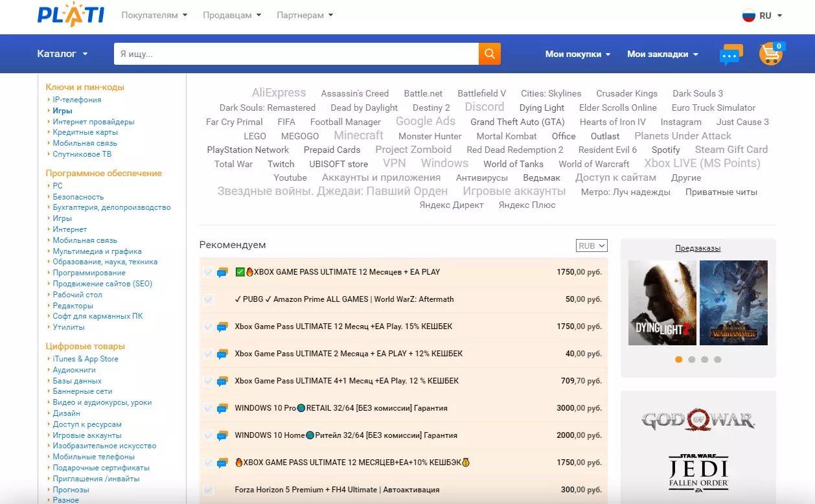
Task: Open the Minecraft tag link
Action: [359, 135]
